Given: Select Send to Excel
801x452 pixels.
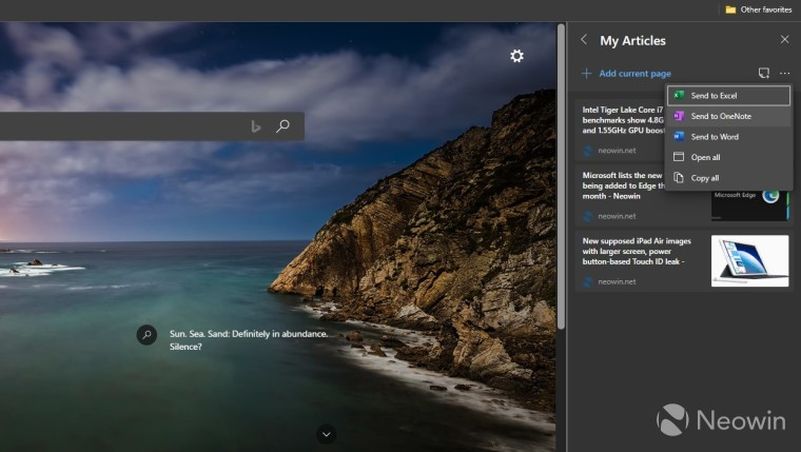Looking at the screenshot, I should coord(729,96).
